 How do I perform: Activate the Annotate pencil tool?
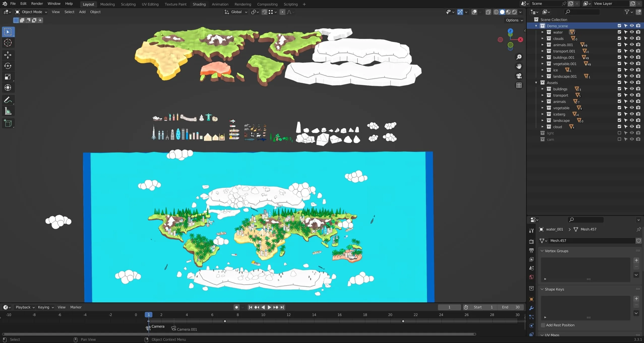[8, 100]
